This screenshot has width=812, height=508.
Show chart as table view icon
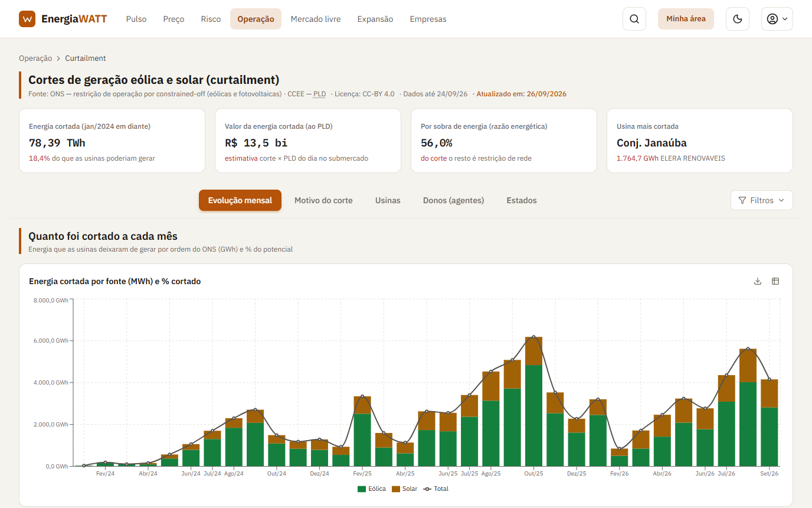pos(775,281)
